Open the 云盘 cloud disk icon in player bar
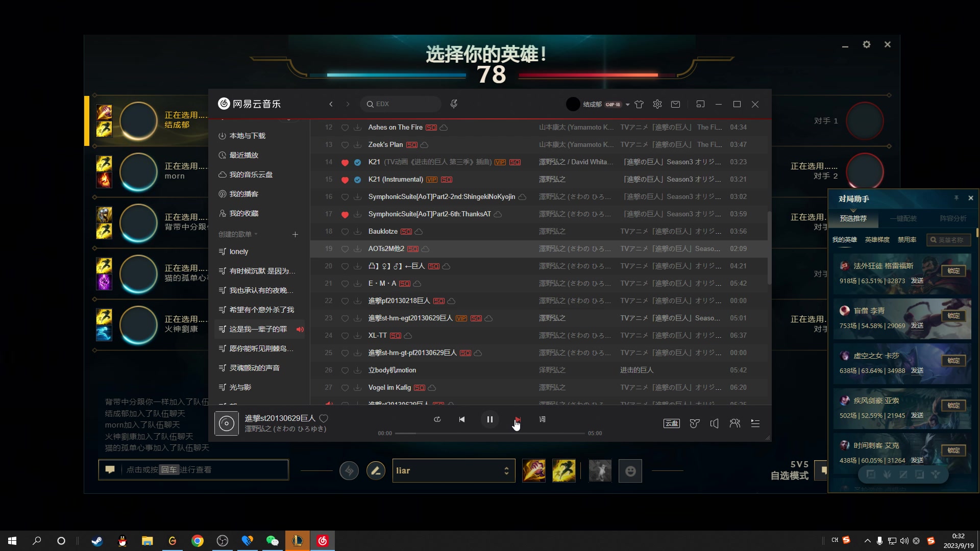Screen dimensions: 980x551 pyautogui.click(x=672, y=423)
